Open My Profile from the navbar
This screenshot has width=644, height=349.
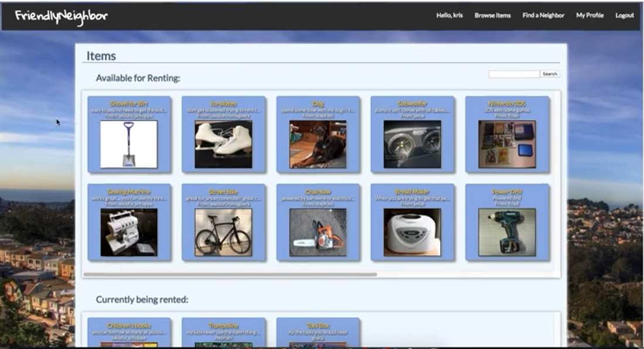[590, 16]
